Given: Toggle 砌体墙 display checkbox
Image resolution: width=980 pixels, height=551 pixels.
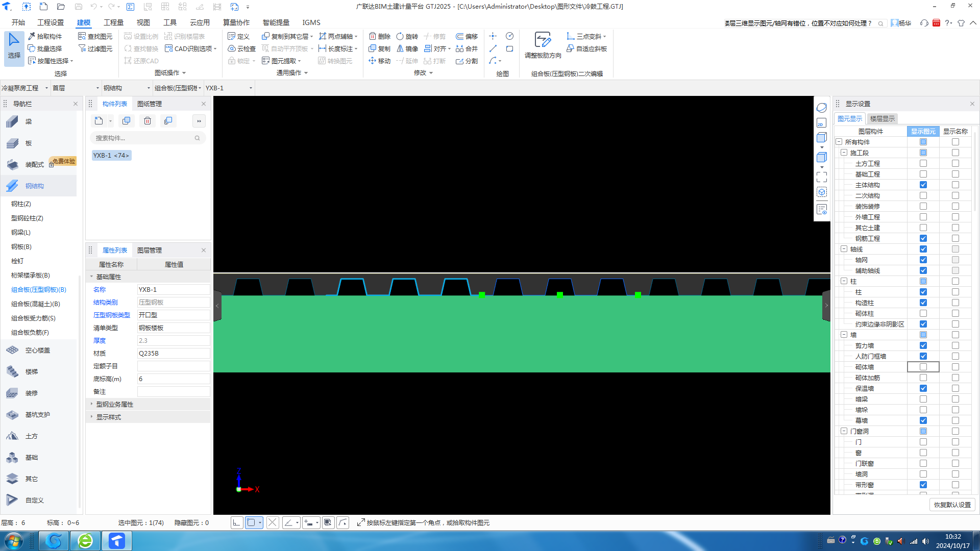Looking at the screenshot, I should pyautogui.click(x=923, y=367).
